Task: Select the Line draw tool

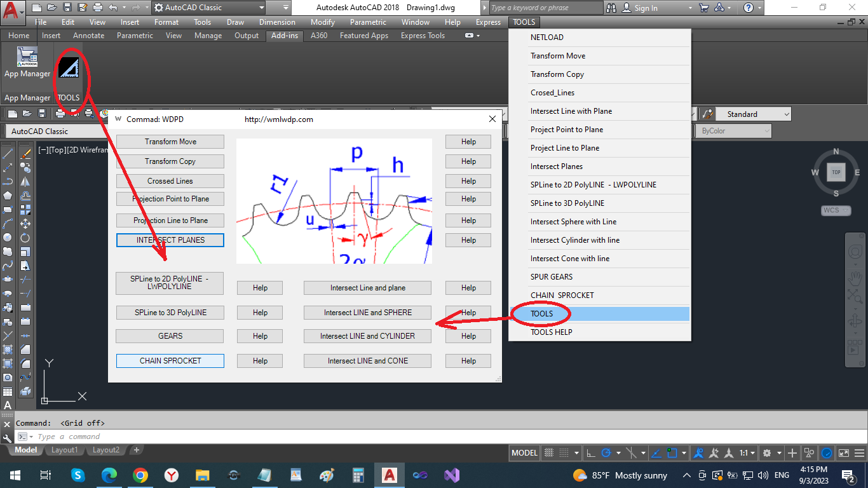Action: coord(8,153)
